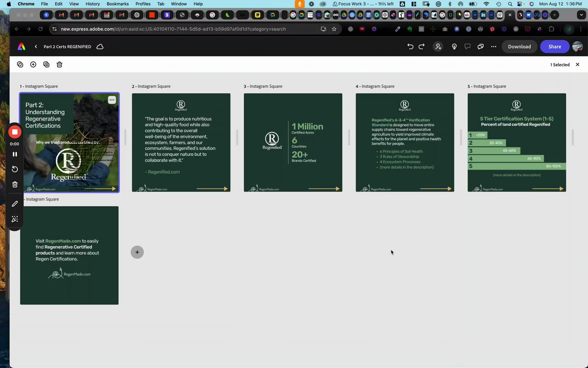Select page 2 quote thumbnail
Screen dimensions: 588x368
coord(181,143)
